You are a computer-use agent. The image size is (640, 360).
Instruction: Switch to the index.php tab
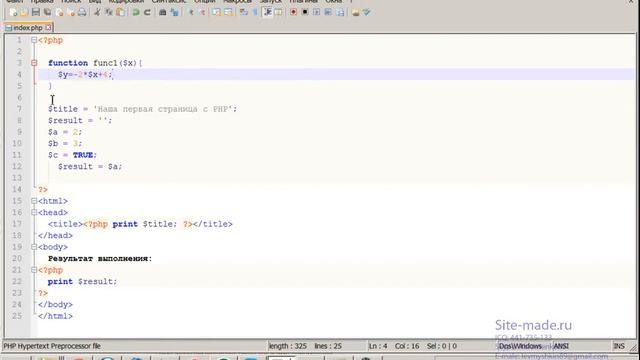(28, 28)
